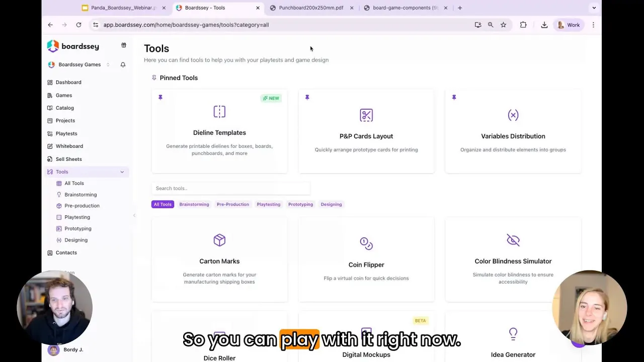
Task: Open browser zoom magnifier icon
Action: point(491,25)
